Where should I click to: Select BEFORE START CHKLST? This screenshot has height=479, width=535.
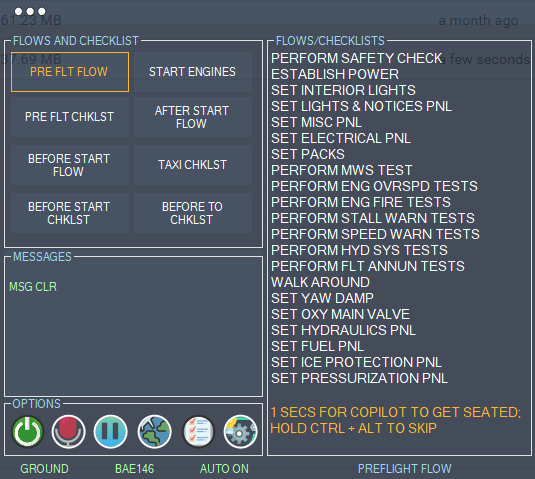tap(70, 213)
